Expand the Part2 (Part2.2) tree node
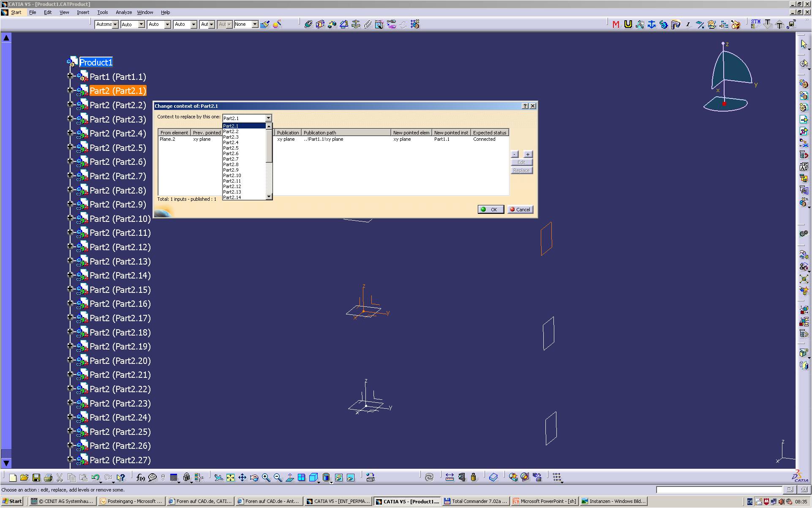Screen dimensions: 812x508 point(70,105)
